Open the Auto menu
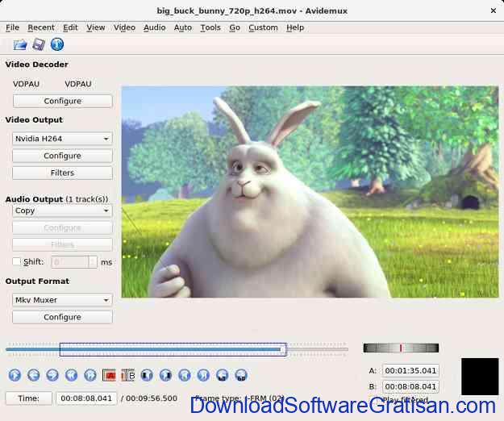504x421 pixels. coord(183,27)
